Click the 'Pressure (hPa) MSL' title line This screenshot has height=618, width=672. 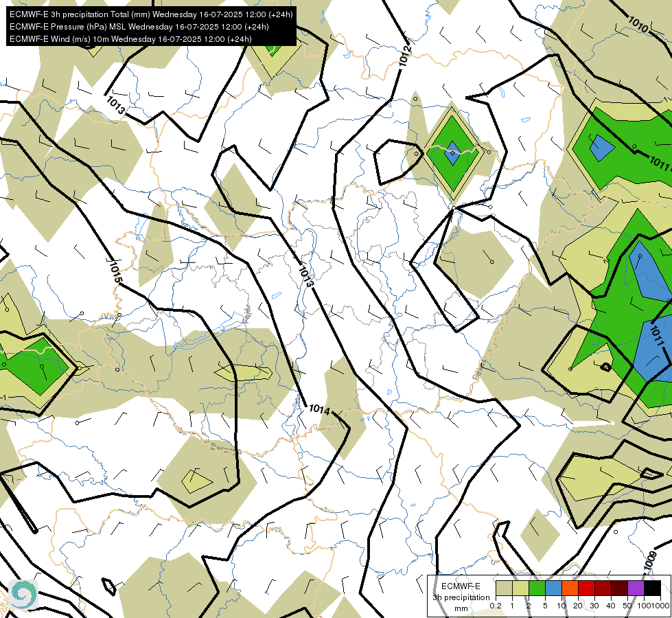pyautogui.click(x=139, y=27)
